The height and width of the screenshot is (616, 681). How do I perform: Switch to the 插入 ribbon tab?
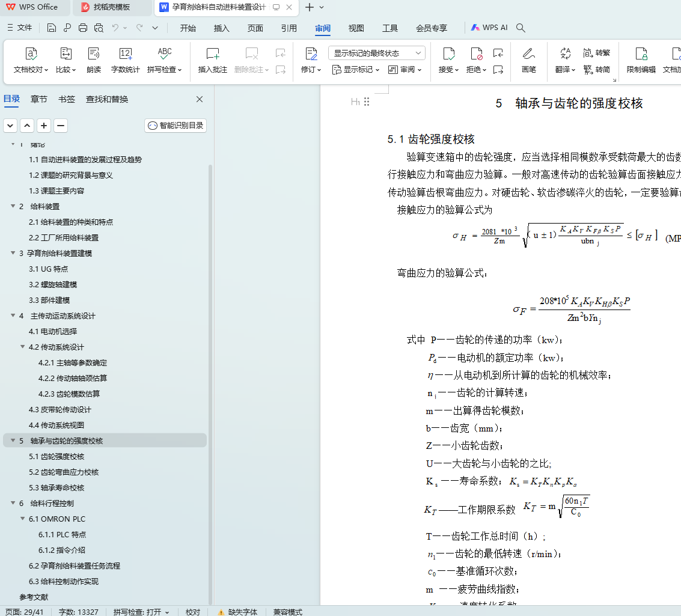[222, 28]
